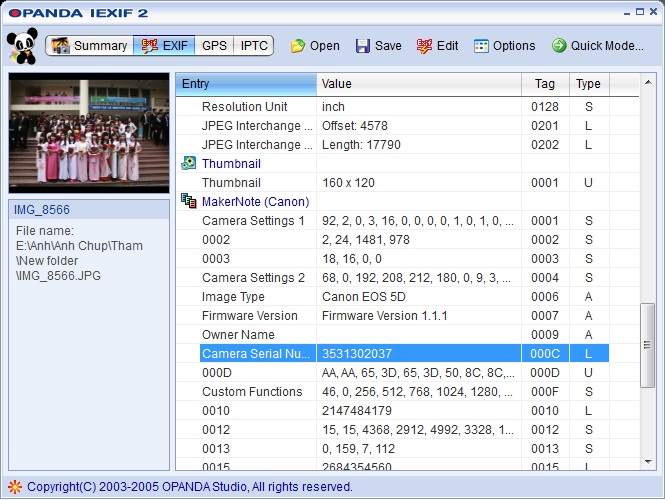Click the panda mascot logo

click(x=22, y=46)
